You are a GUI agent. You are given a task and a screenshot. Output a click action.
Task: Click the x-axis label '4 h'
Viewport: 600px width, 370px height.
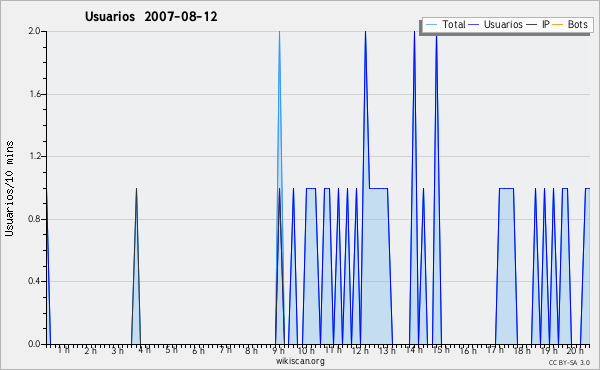(x=144, y=350)
